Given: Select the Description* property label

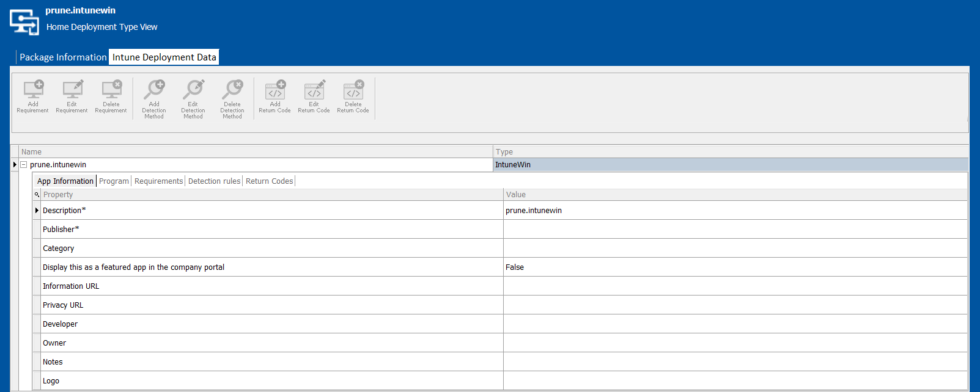Looking at the screenshot, I should point(64,211).
